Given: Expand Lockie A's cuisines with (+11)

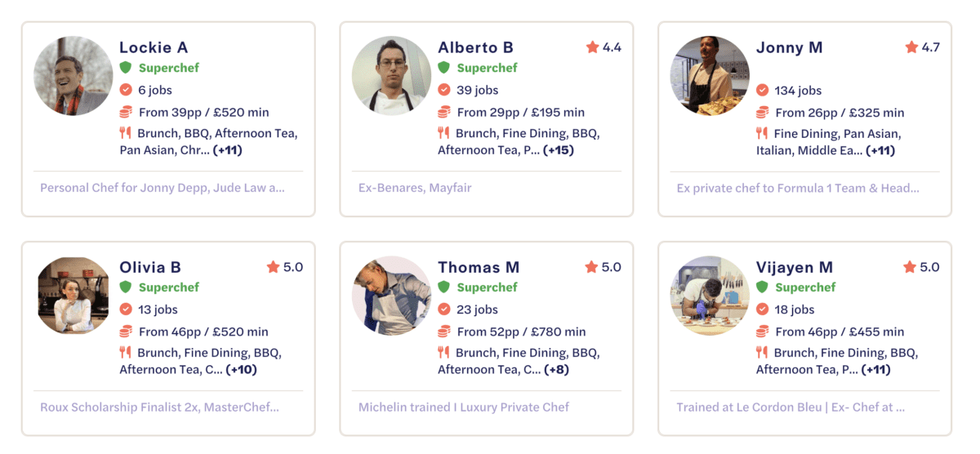Looking at the screenshot, I should [x=228, y=150].
